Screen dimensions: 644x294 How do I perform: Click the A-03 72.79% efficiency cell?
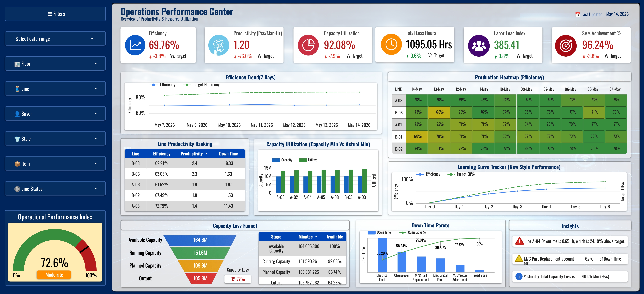pyautogui.click(x=161, y=206)
